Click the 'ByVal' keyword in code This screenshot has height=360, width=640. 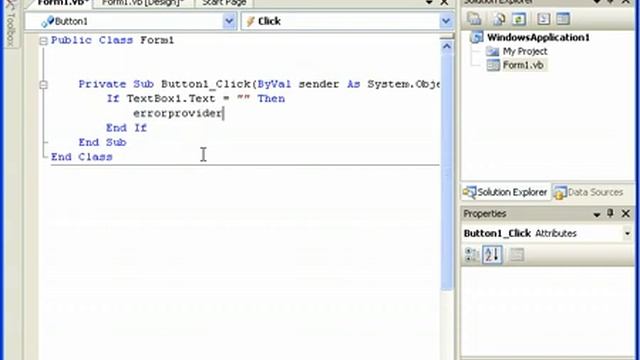click(274, 84)
